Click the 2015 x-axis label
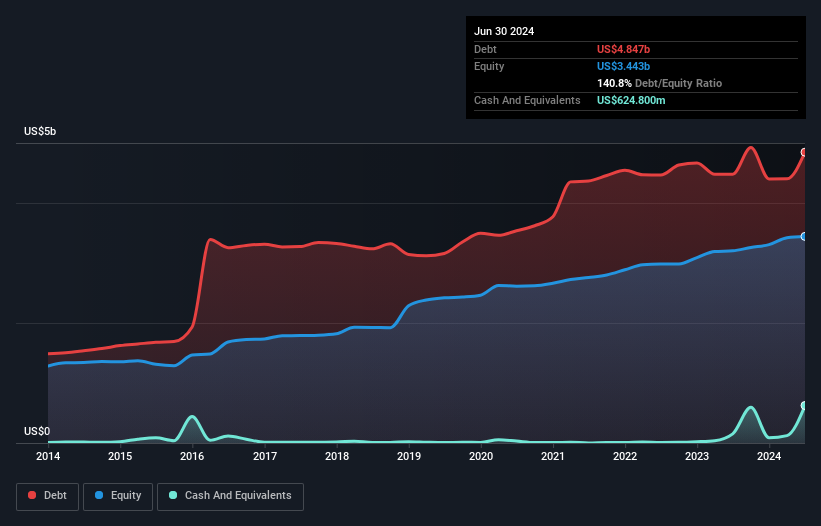Viewport: 821px width, 526px height. point(120,456)
